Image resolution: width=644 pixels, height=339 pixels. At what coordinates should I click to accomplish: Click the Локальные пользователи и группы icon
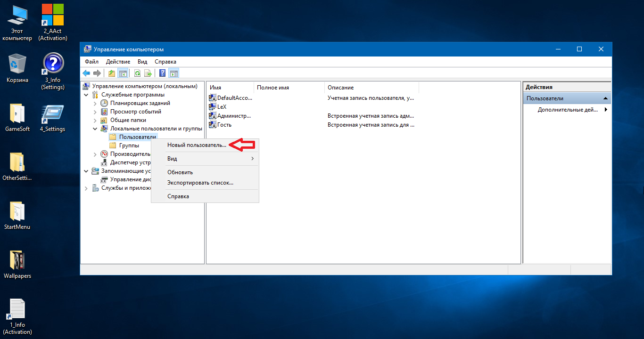click(x=104, y=129)
